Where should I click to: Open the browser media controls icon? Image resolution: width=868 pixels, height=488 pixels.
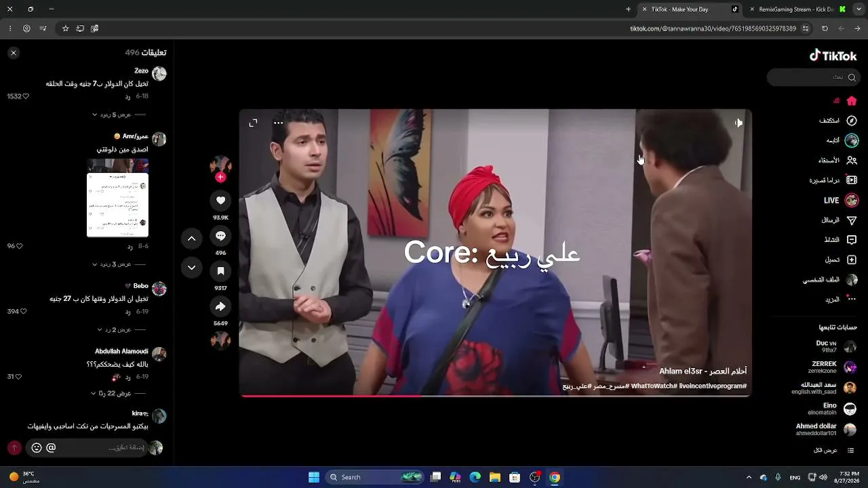pyautogui.click(x=43, y=28)
